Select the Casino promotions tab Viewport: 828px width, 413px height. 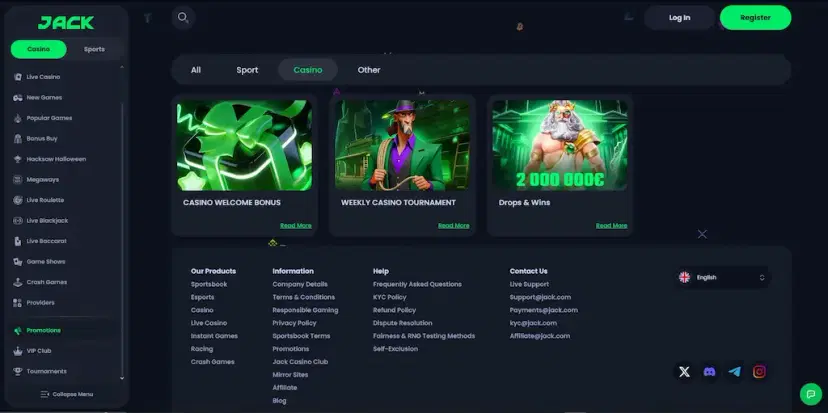click(x=308, y=70)
